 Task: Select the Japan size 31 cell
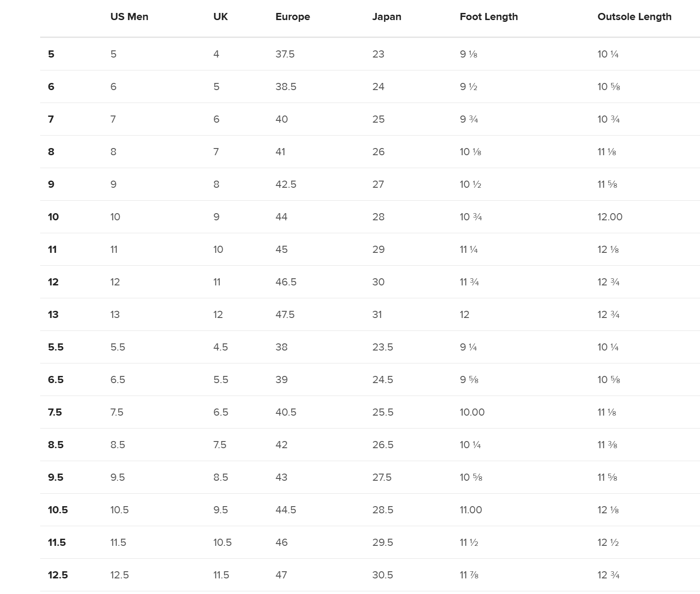pos(377,315)
